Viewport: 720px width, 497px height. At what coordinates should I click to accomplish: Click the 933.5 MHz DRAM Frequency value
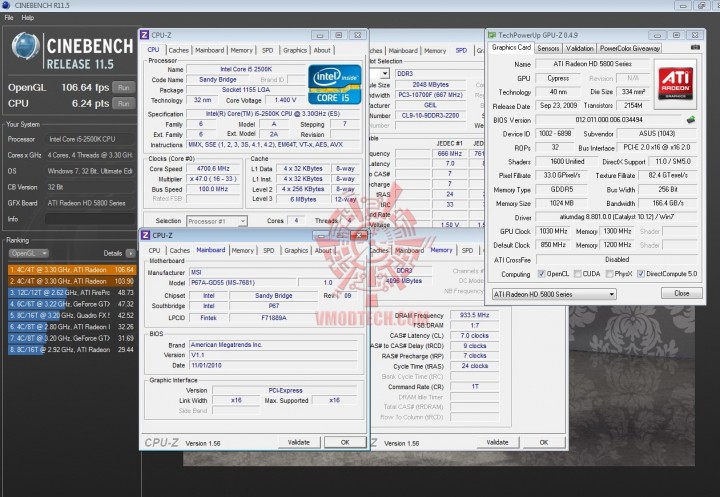click(x=474, y=315)
